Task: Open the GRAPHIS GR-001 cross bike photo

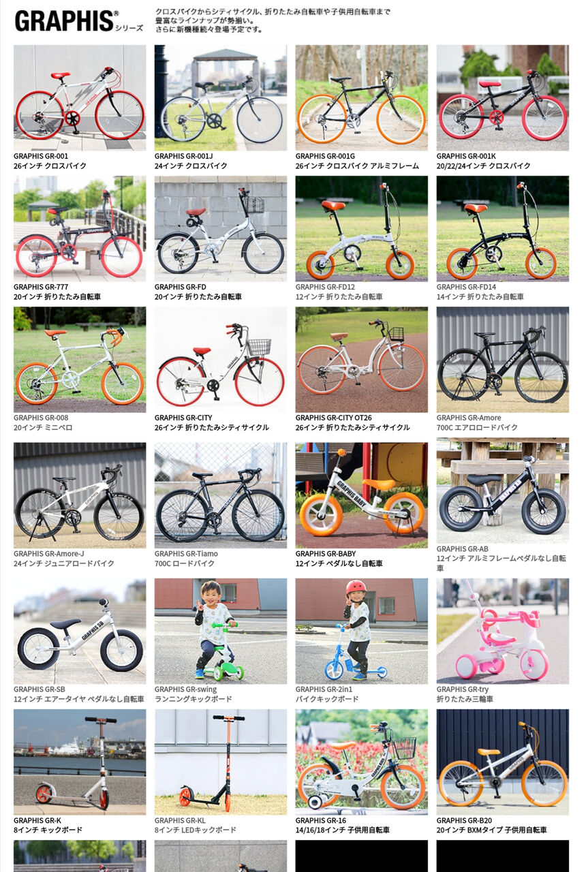Action: (x=80, y=98)
